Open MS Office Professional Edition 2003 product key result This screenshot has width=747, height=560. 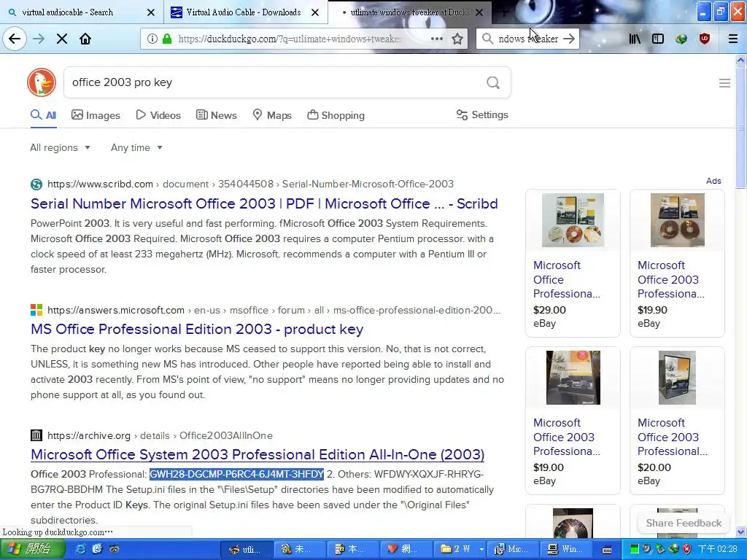[x=197, y=329]
